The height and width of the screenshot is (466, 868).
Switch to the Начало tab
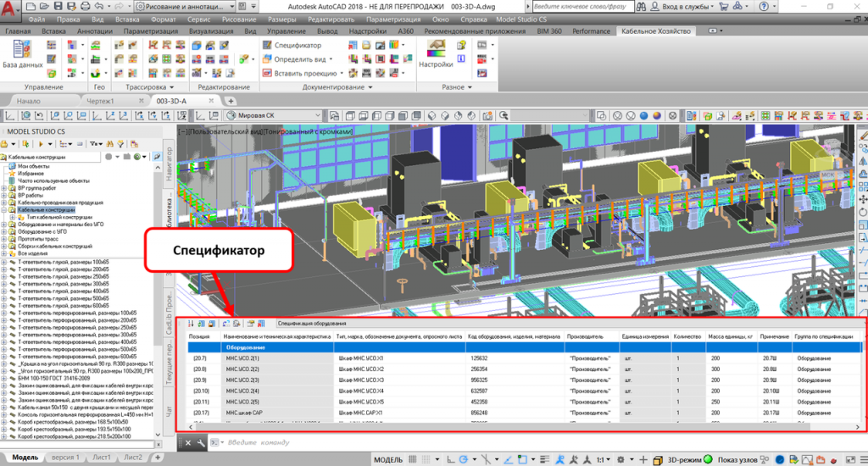coord(28,102)
